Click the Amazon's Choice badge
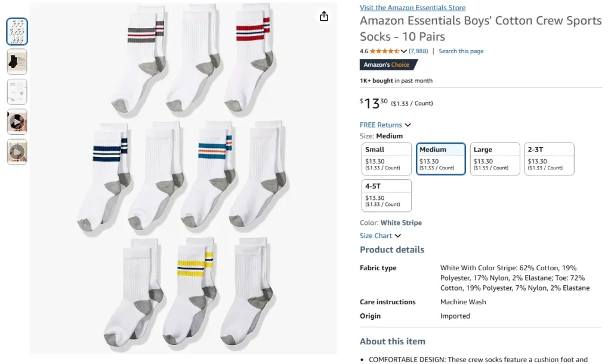 (x=389, y=66)
